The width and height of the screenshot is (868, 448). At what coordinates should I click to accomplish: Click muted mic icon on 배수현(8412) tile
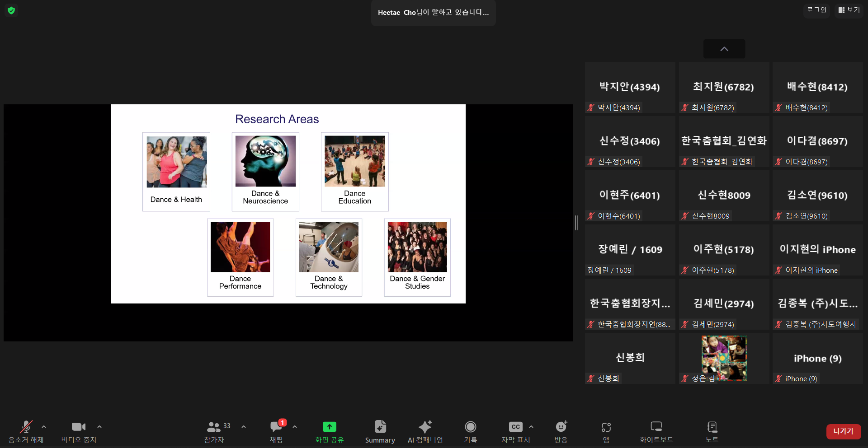pyautogui.click(x=778, y=107)
